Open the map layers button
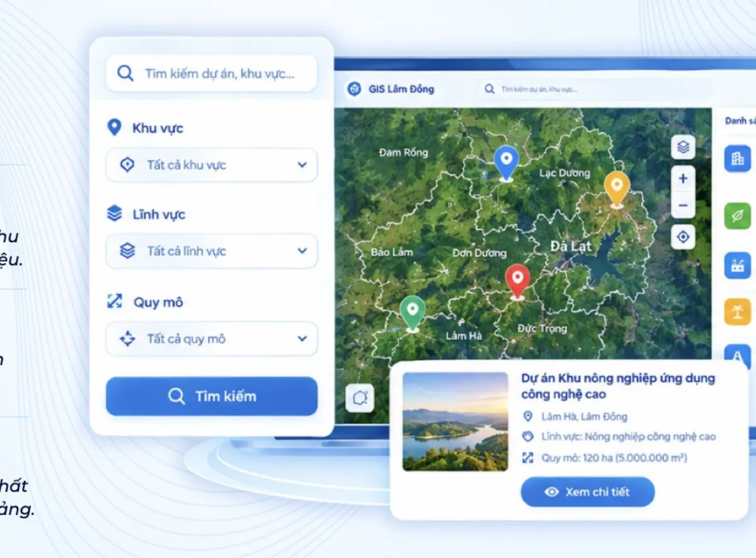Viewport: 756px width, 558px height. pos(683,147)
